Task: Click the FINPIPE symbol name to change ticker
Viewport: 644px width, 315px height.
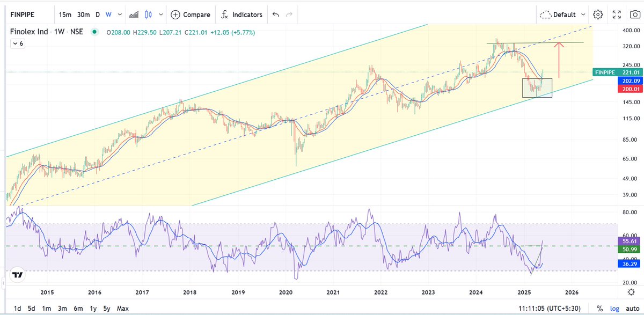Action: tap(21, 14)
